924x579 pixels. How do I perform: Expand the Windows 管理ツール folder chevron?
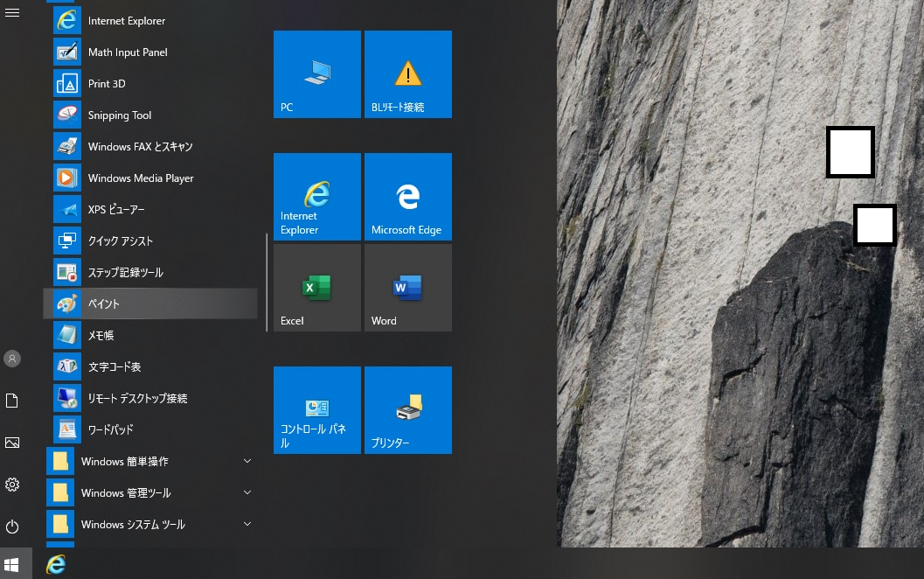click(x=247, y=492)
